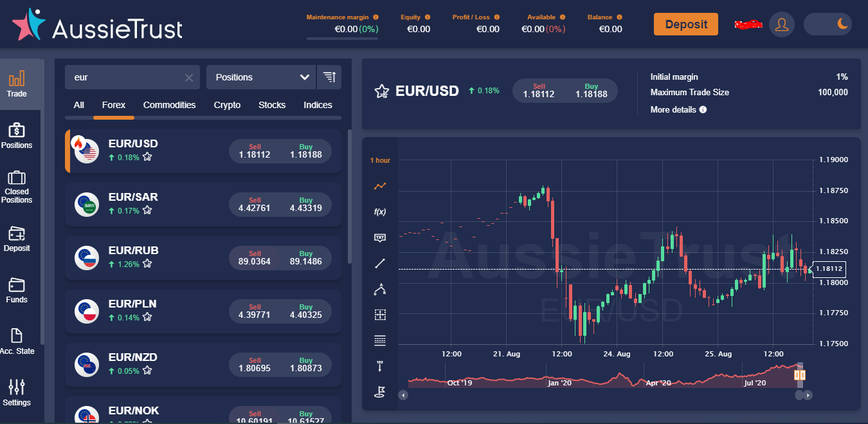Open Acc. State in the sidebar
This screenshot has height=424, width=868.
point(17,342)
